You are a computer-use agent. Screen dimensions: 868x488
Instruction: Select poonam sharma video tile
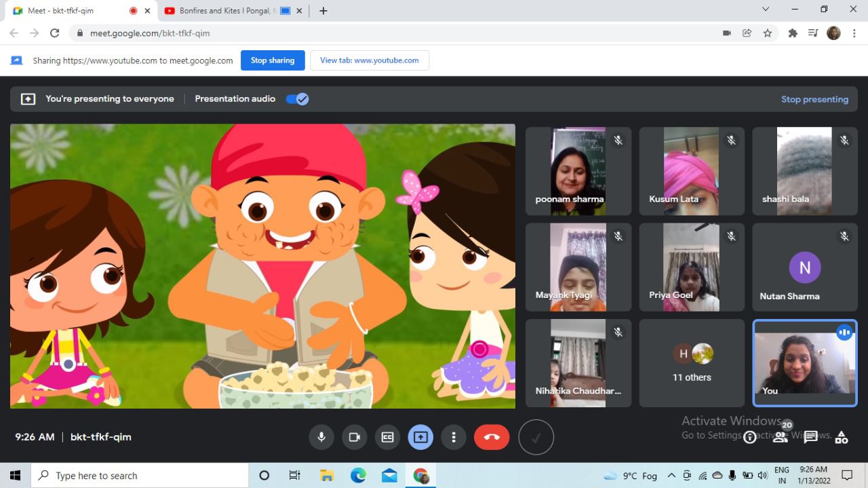pos(578,171)
